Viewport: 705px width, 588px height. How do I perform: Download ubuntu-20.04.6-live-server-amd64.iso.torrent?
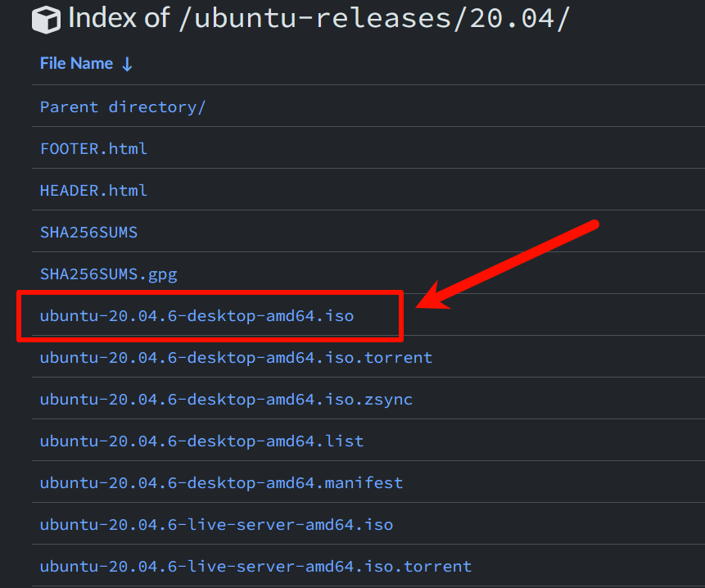tap(255, 567)
